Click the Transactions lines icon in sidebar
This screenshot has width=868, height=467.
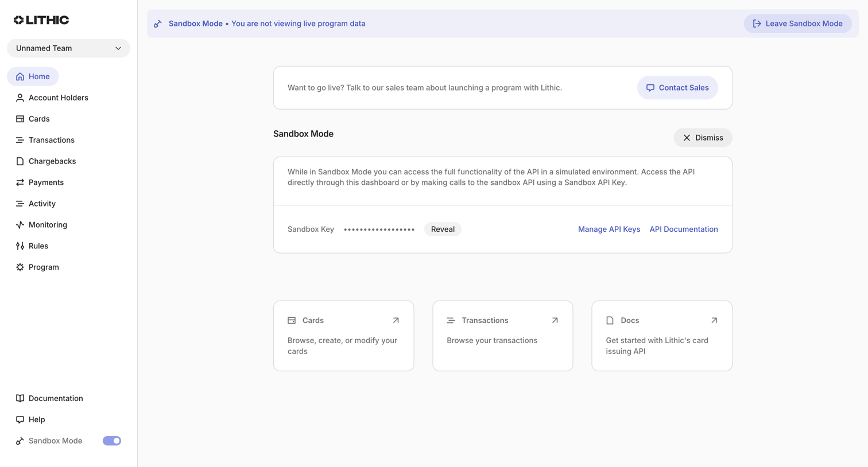click(20, 140)
